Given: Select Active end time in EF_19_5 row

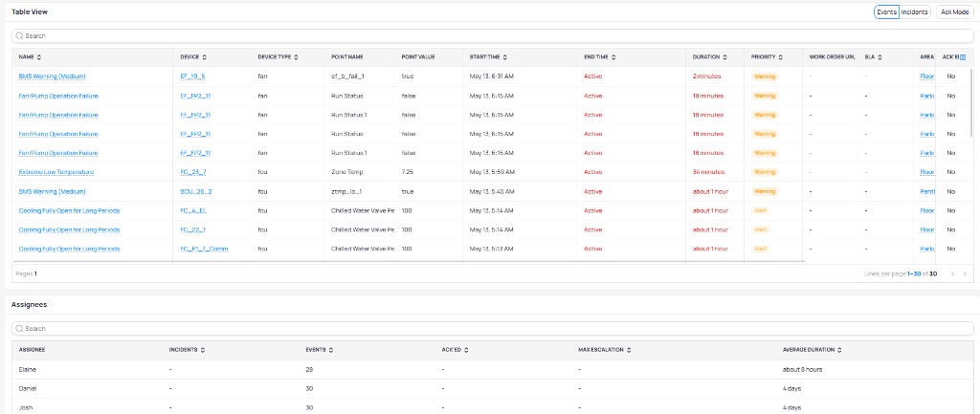Looking at the screenshot, I should click(x=593, y=76).
